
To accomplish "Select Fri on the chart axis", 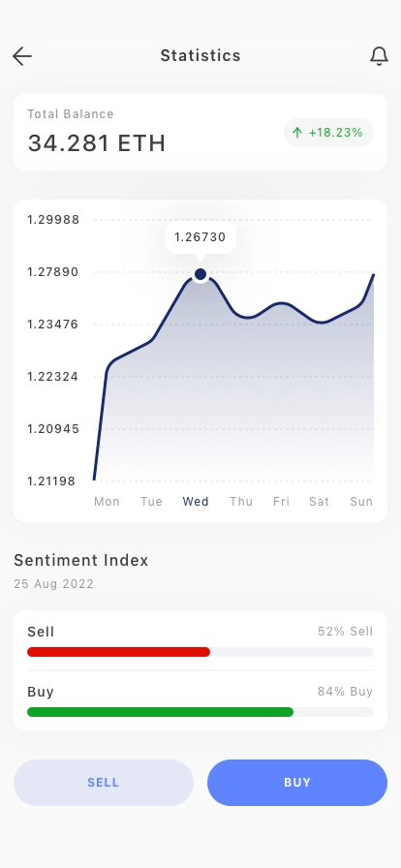I will 281,502.
